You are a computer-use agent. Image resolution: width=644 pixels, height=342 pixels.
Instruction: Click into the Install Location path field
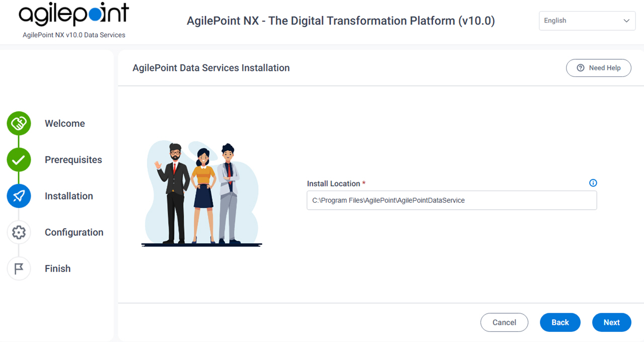[452, 200]
